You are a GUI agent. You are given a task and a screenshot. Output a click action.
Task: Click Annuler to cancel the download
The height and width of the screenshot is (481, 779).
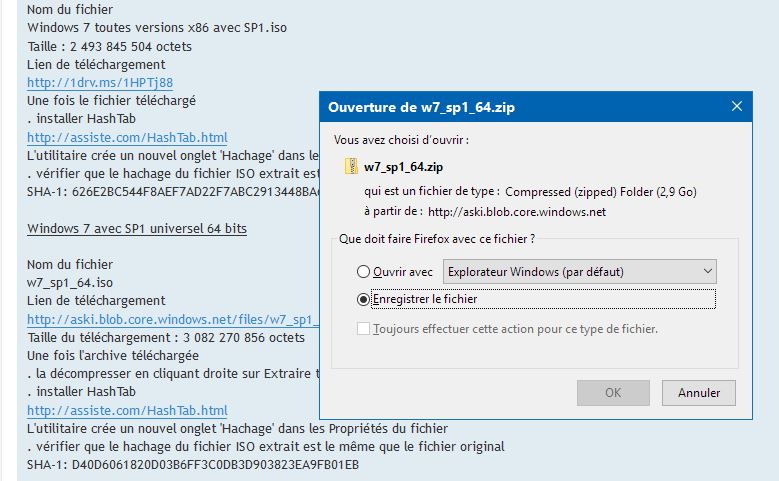699,393
